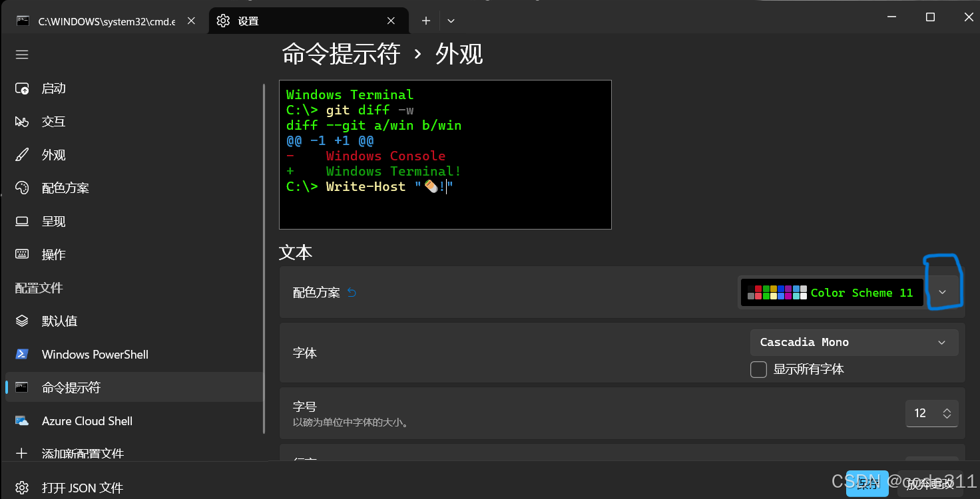Click the plus icon for adding new profile
The image size is (980, 499).
click(22, 454)
